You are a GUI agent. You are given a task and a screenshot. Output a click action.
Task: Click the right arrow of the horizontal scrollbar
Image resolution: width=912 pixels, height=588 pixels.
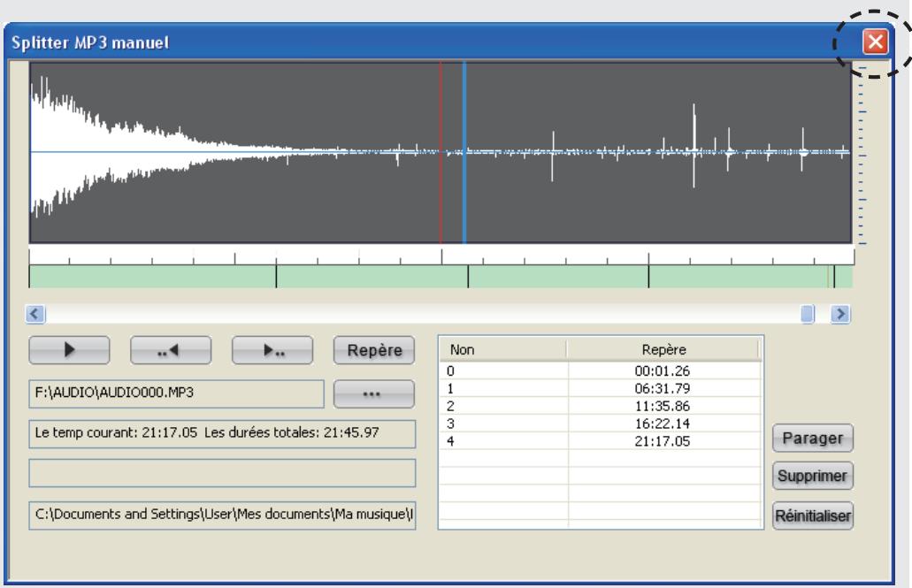coord(839,314)
